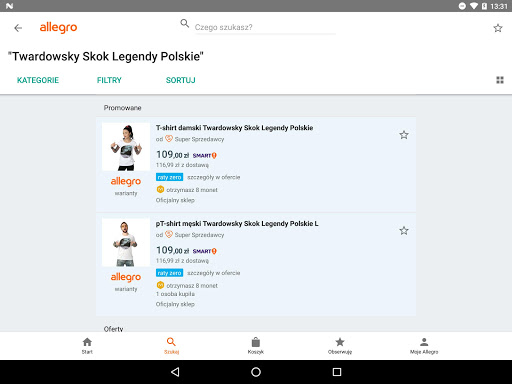The image size is (512, 384).
Task: Focus the 'Czego szukasz?' search field
Action: (x=265, y=27)
